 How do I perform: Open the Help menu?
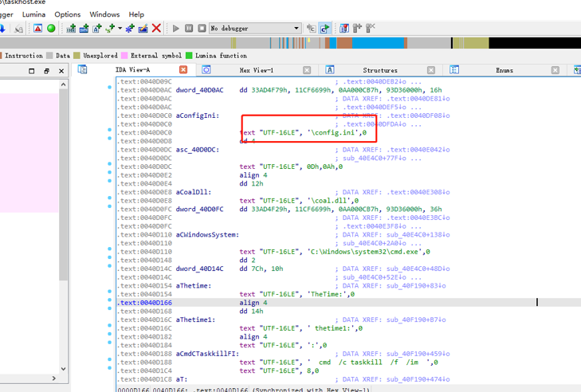(136, 14)
